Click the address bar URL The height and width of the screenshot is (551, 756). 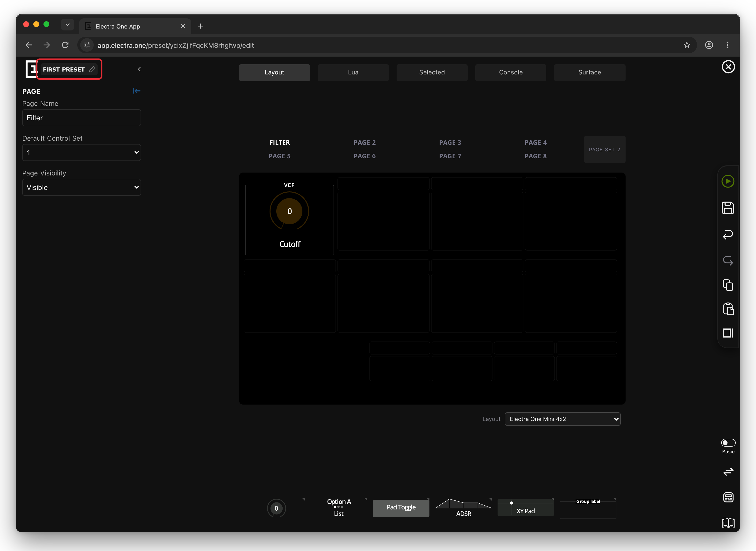176,45
